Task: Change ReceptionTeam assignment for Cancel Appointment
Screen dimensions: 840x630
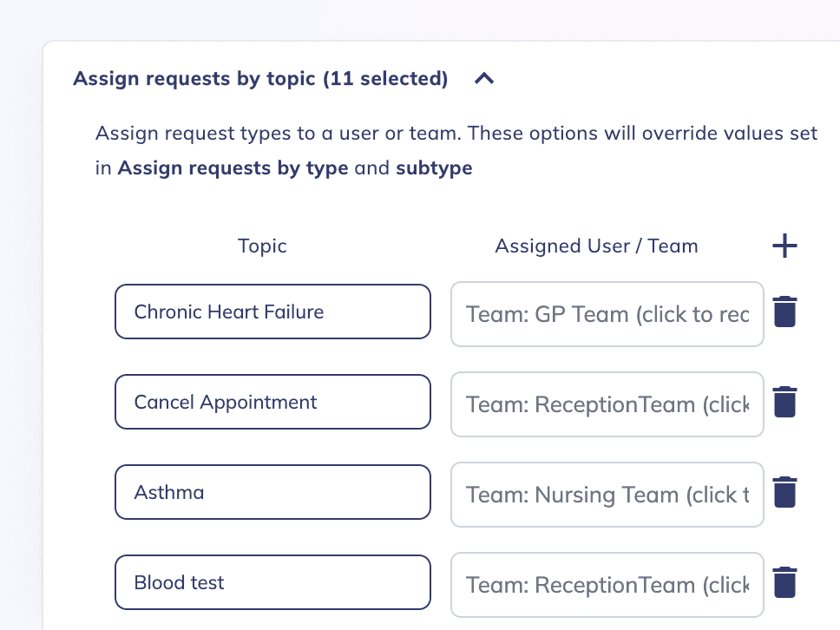Action: click(607, 404)
